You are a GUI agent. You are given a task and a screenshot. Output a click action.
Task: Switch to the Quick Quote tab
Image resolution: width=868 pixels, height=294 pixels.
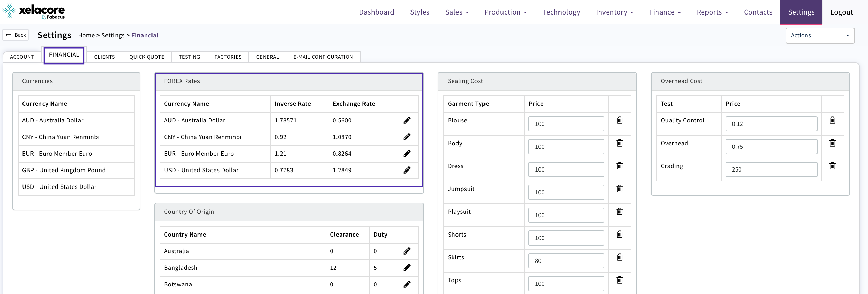point(147,57)
